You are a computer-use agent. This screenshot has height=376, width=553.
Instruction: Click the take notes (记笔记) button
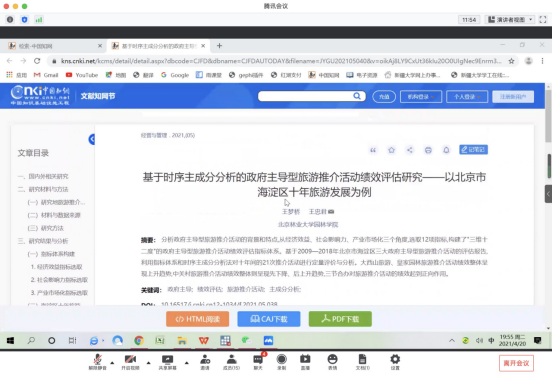473,150
